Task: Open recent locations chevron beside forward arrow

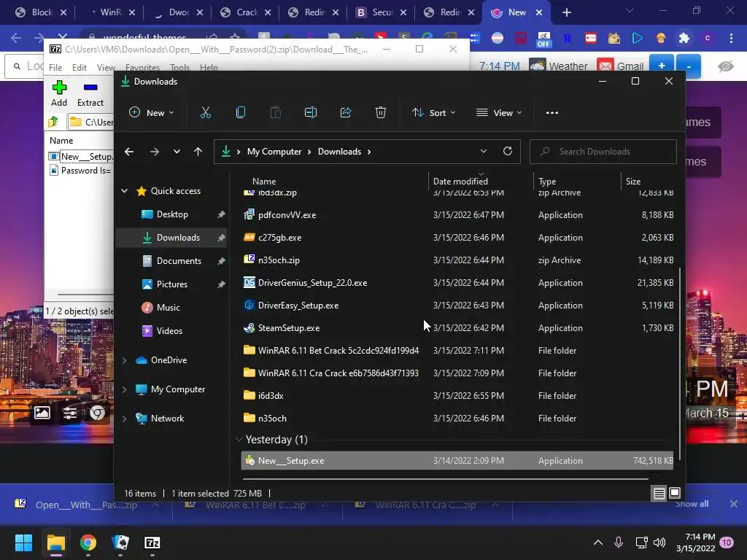Action: click(177, 152)
